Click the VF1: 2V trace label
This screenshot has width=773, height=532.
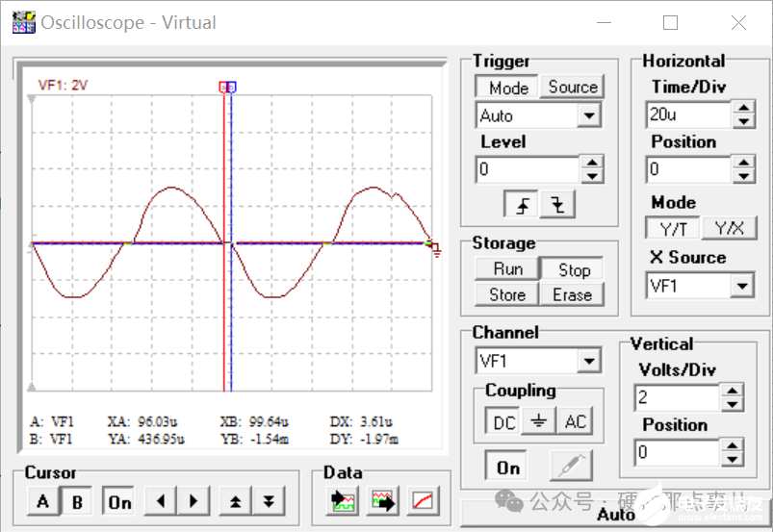click(64, 85)
